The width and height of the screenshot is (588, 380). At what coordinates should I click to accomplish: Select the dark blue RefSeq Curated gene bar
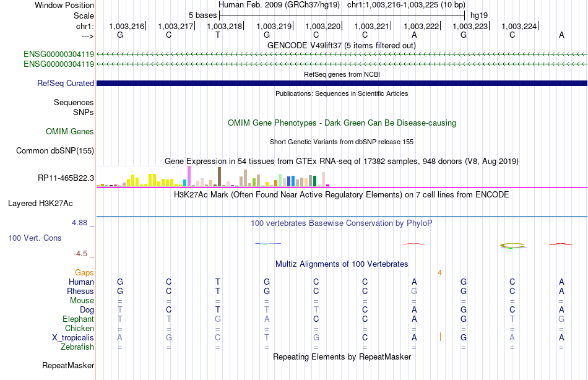tap(342, 84)
